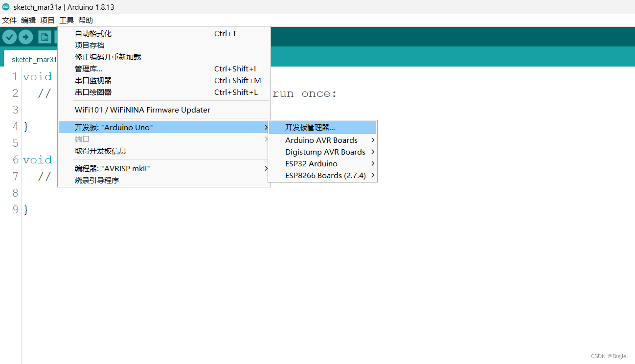635x364 pixels.
Task: Click the closing brace on line 4
Action: [26, 127]
